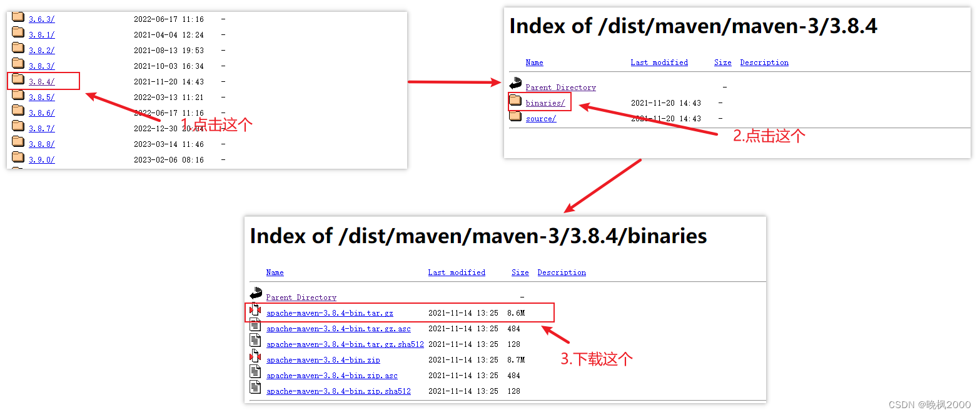Open the 3.8.8/ directory link
This screenshot has height=415, width=980.
click(42, 144)
